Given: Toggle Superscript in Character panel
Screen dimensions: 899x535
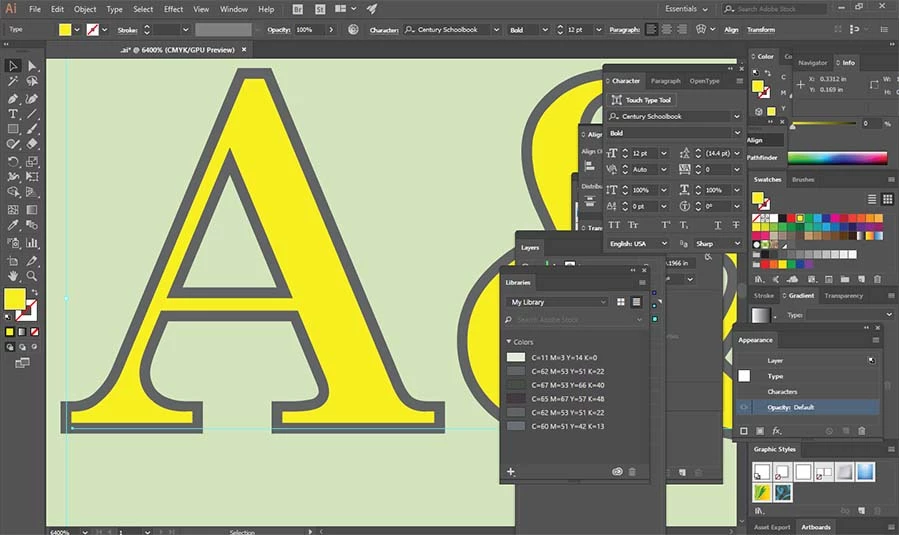Looking at the screenshot, I should pyautogui.click(x=666, y=225).
